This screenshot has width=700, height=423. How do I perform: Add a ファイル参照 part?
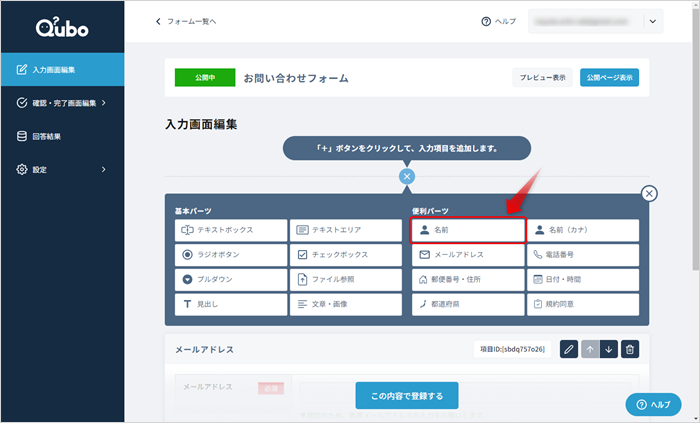click(x=346, y=280)
